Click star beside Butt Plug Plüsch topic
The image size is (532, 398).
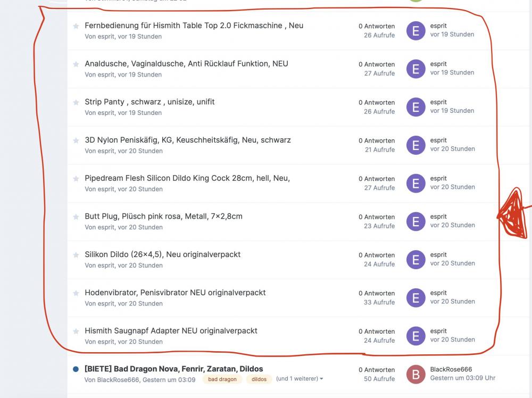coord(76,217)
